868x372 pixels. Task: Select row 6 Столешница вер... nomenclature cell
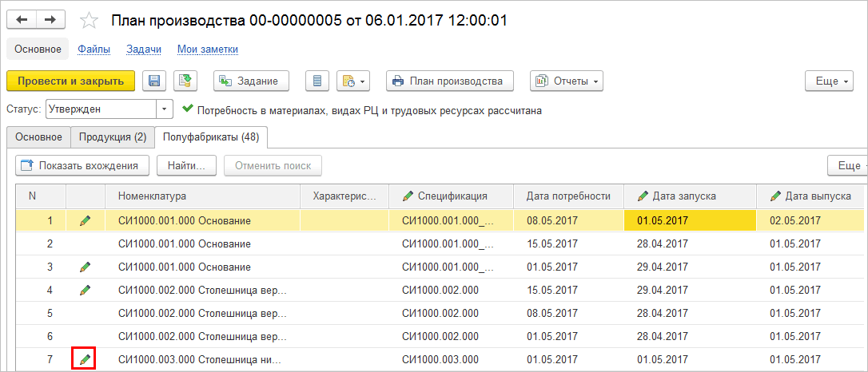click(x=202, y=336)
